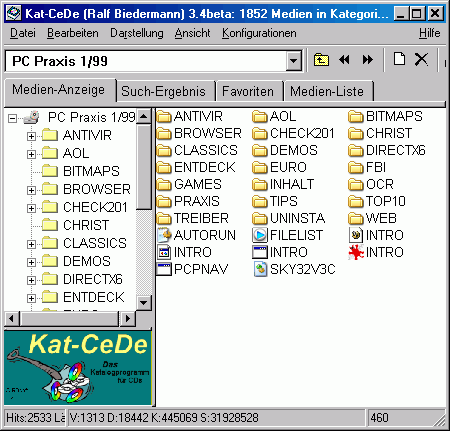The width and height of the screenshot is (450, 431).
Task: Expand the ENTDECK tree node
Action: [31, 298]
